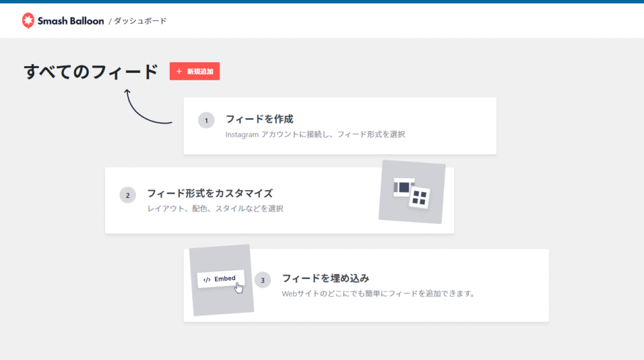The height and width of the screenshot is (360, 644).
Task: Click the carousel layout icon in illustration
Action: click(404, 187)
